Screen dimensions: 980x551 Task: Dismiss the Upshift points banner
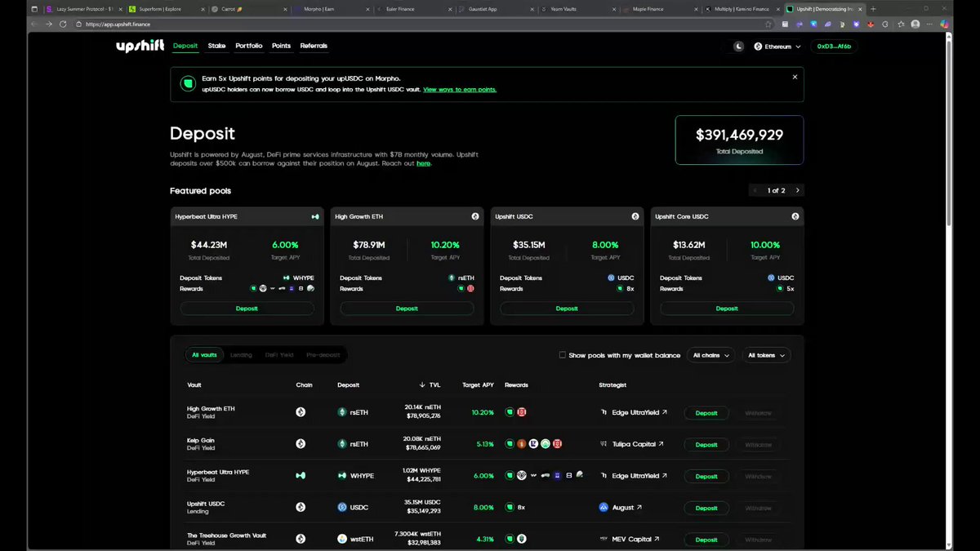[x=795, y=77]
